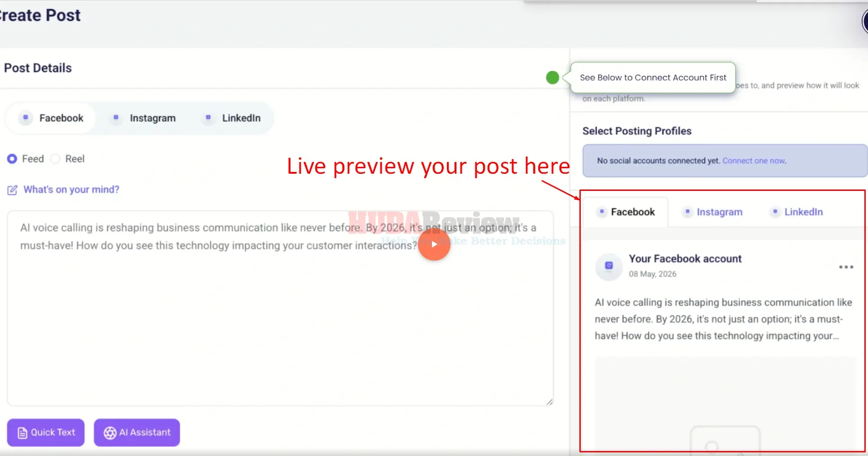
Task: Click the Instagram icon in the Post Details tab
Action: 116,118
